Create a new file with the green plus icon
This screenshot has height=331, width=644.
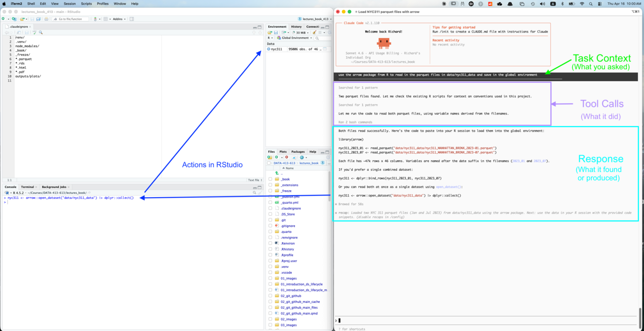click(3, 19)
